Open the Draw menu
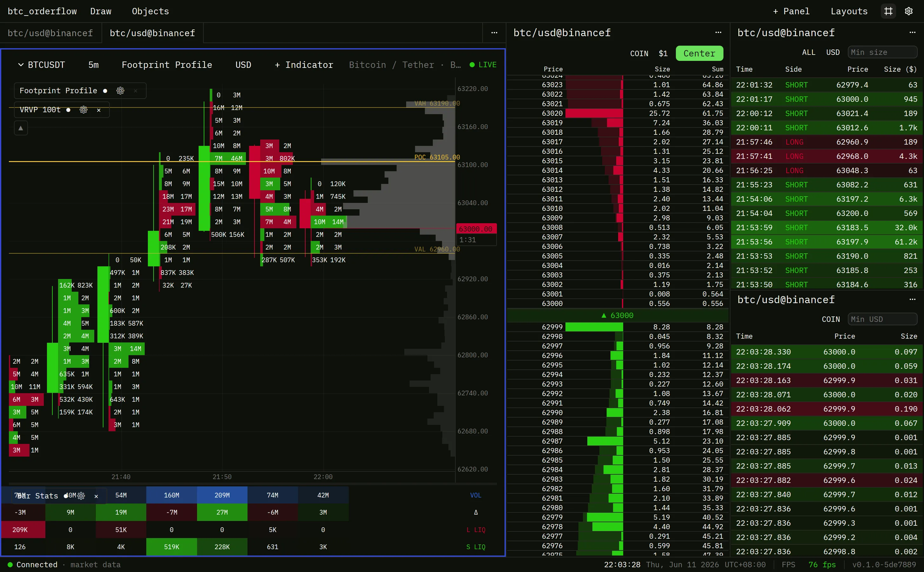924x572 pixels. click(101, 11)
